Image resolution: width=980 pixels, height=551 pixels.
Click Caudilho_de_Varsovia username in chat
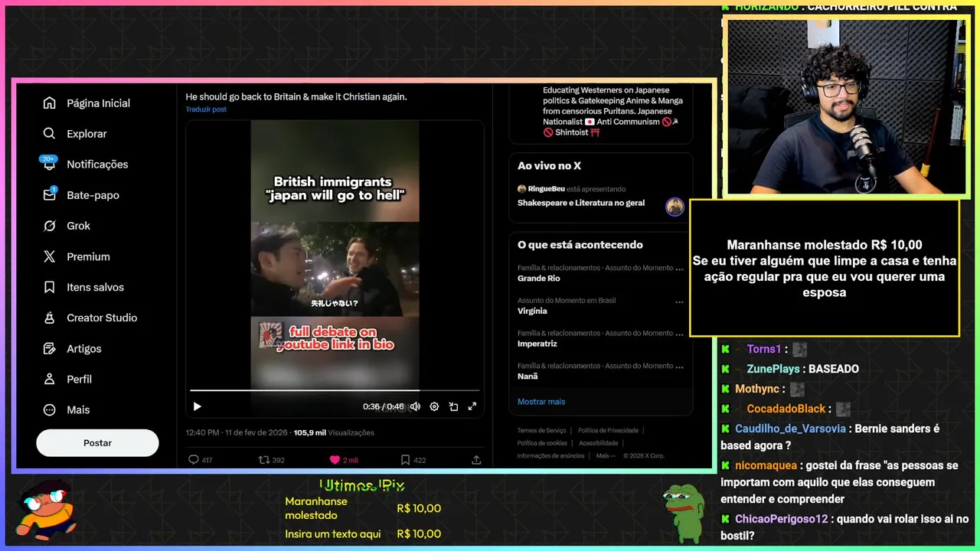coord(791,429)
